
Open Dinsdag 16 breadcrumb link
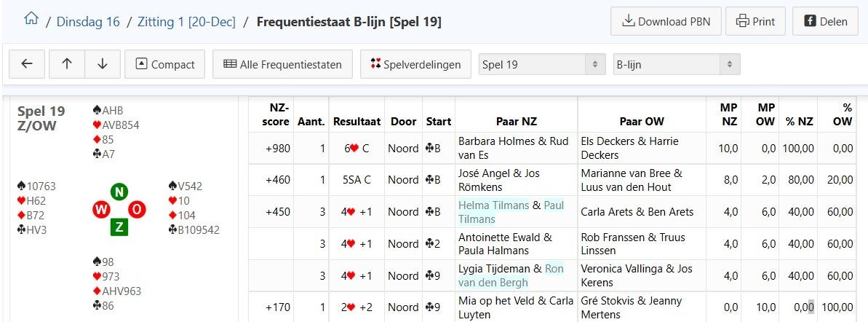[x=88, y=22]
